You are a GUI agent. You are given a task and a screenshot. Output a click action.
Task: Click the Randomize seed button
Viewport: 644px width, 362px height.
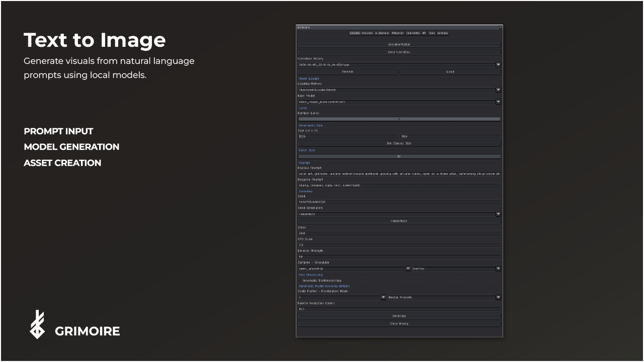399,221
